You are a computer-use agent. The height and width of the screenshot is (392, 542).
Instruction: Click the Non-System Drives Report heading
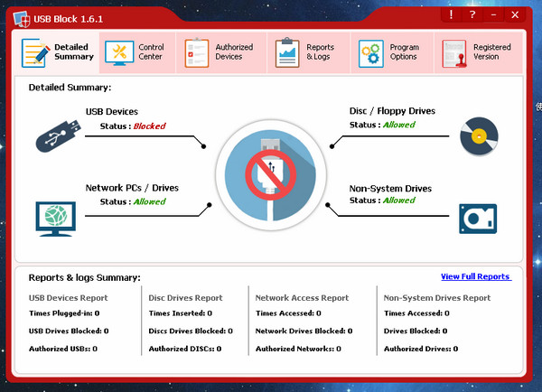point(437,298)
